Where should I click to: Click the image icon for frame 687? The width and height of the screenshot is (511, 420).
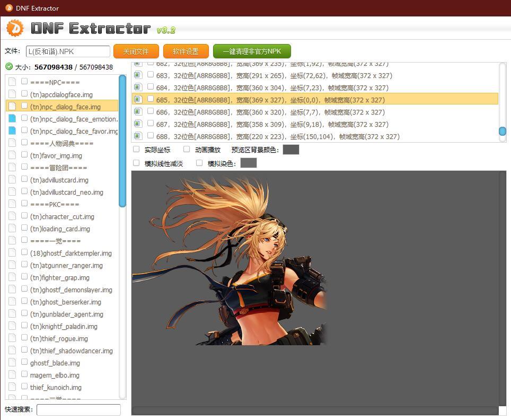click(138, 124)
